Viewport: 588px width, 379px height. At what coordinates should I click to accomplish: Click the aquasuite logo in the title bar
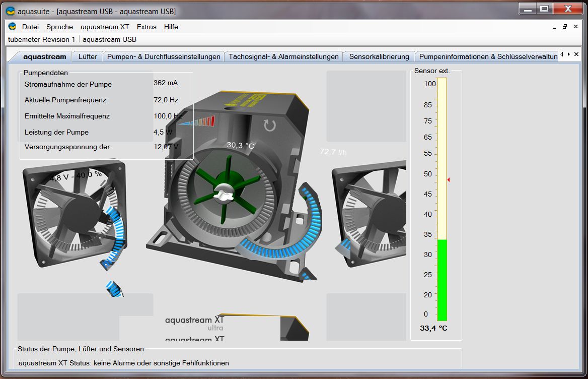(x=10, y=11)
